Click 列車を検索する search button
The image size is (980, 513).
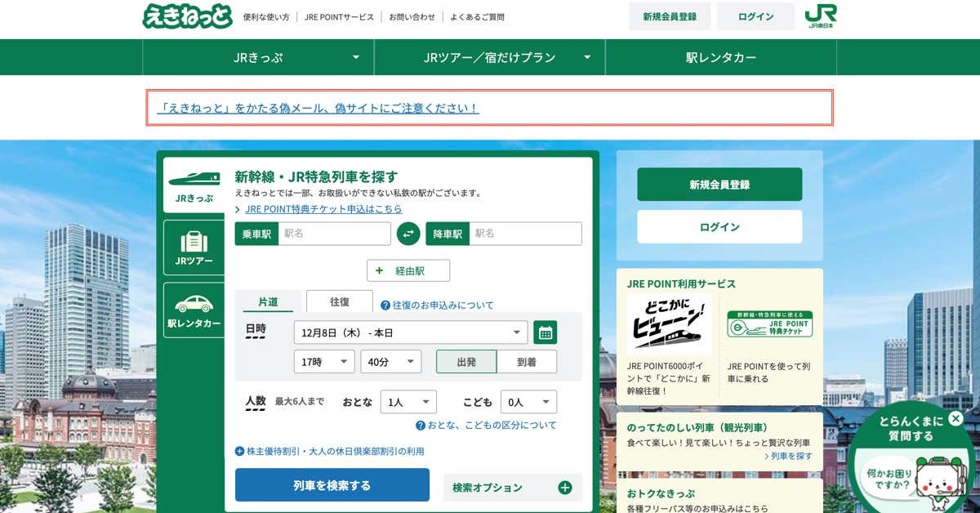tap(332, 485)
